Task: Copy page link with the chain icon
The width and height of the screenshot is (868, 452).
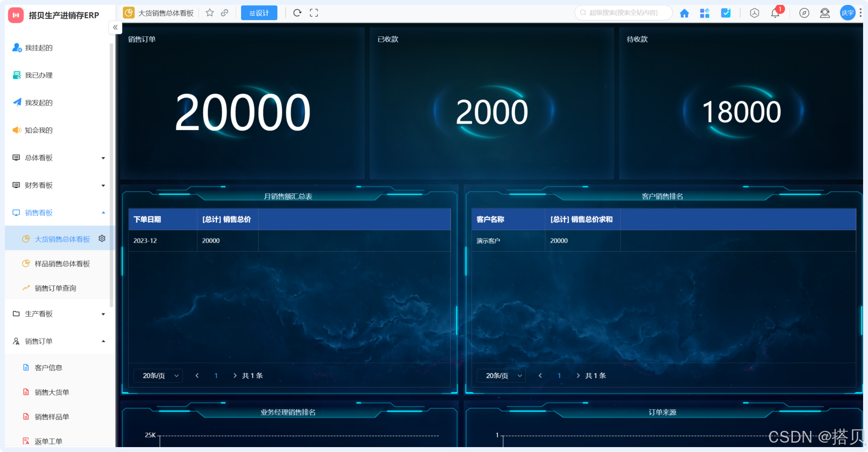Action: pos(224,13)
